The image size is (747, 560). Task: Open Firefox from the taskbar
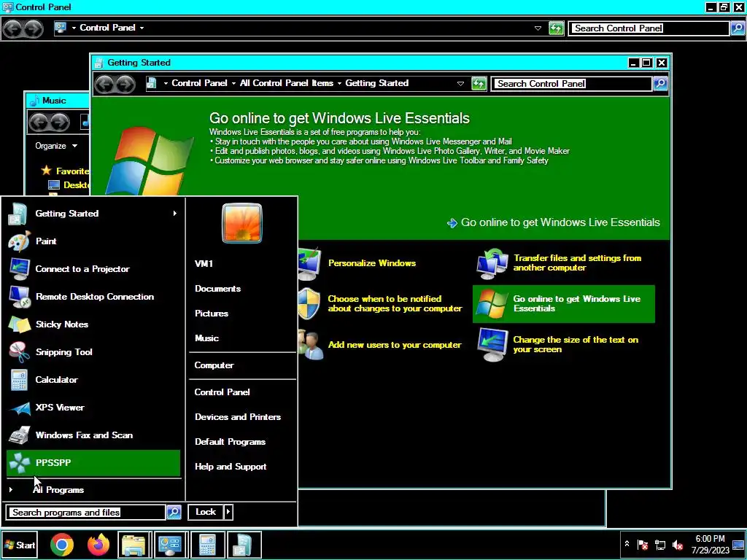[x=98, y=545]
